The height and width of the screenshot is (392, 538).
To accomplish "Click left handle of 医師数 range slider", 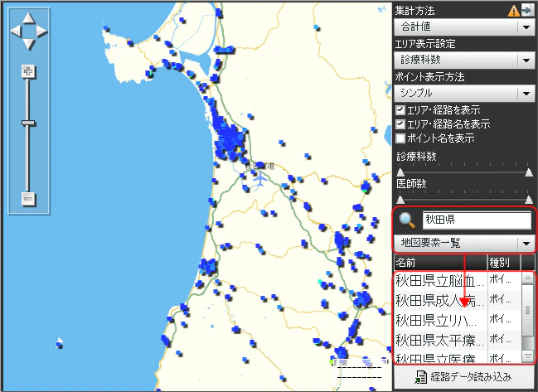I will pos(400,200).
